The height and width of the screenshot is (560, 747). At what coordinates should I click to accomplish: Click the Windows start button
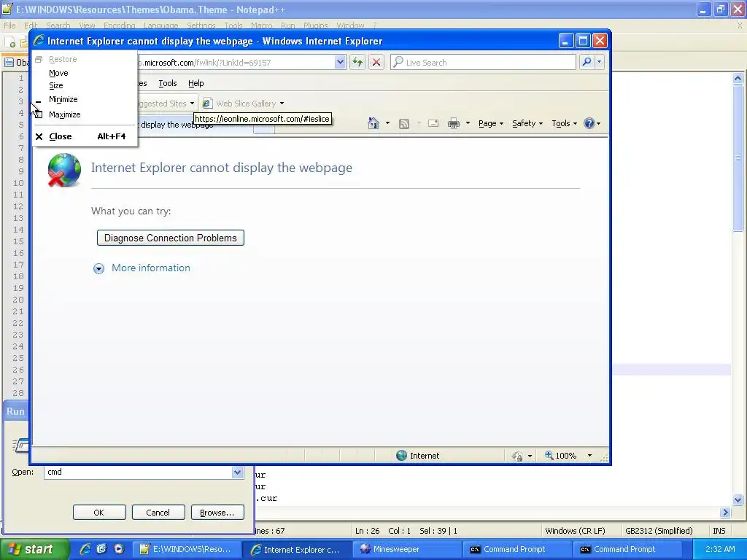click(34, 549)
